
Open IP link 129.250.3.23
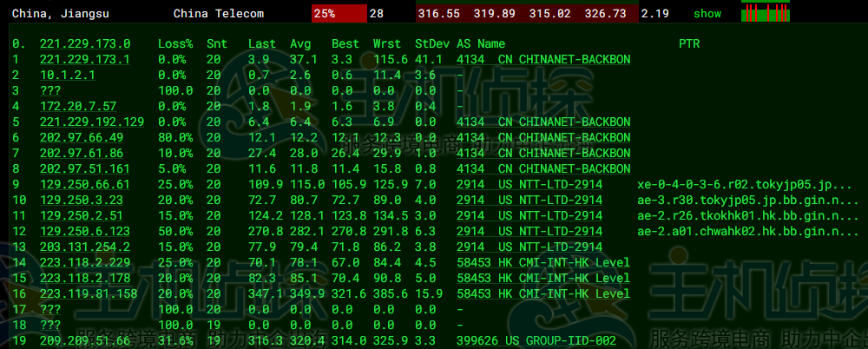[82, 200]
